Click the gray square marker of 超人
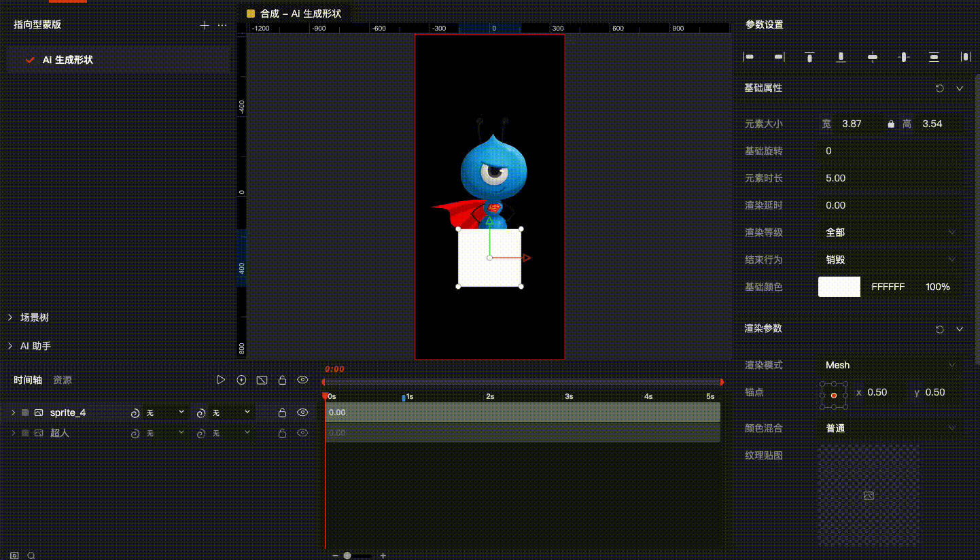The width and height of the screenshot is (980, 560). pyautogui.click(x=25, y=433)
